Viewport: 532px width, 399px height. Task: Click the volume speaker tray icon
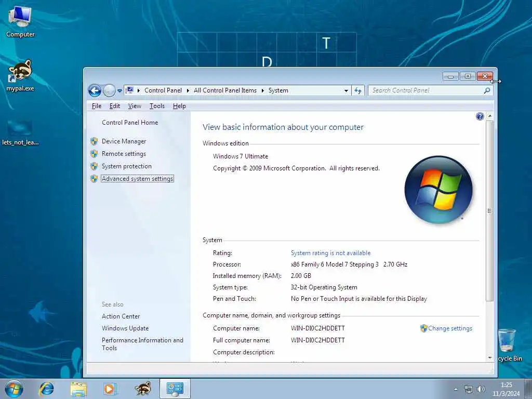[x=481, y=389]
